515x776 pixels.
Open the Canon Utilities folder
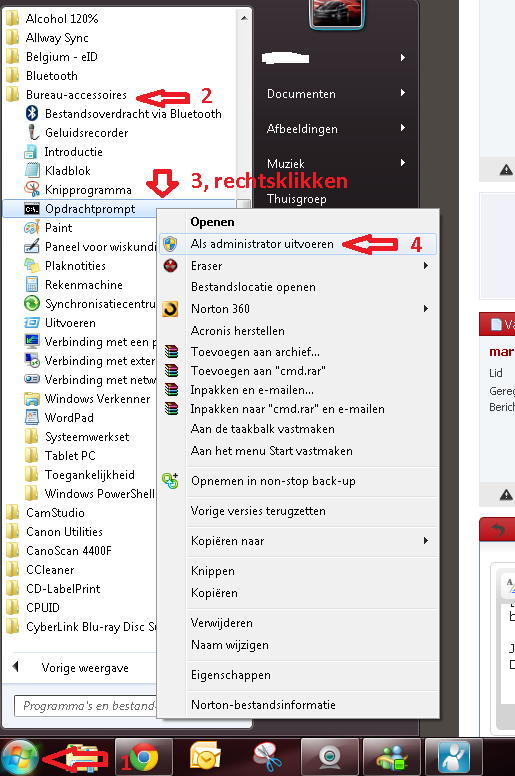[64, 532]
